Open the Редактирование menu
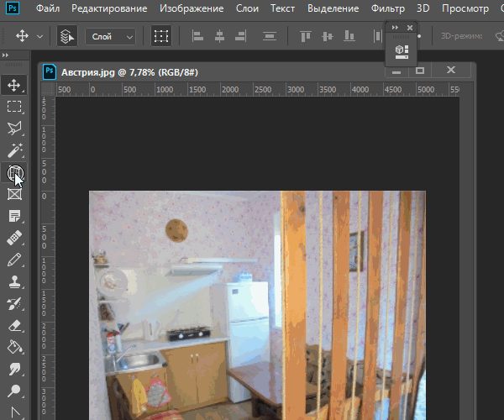Viewport: 504px width, 420px height. 109,8
